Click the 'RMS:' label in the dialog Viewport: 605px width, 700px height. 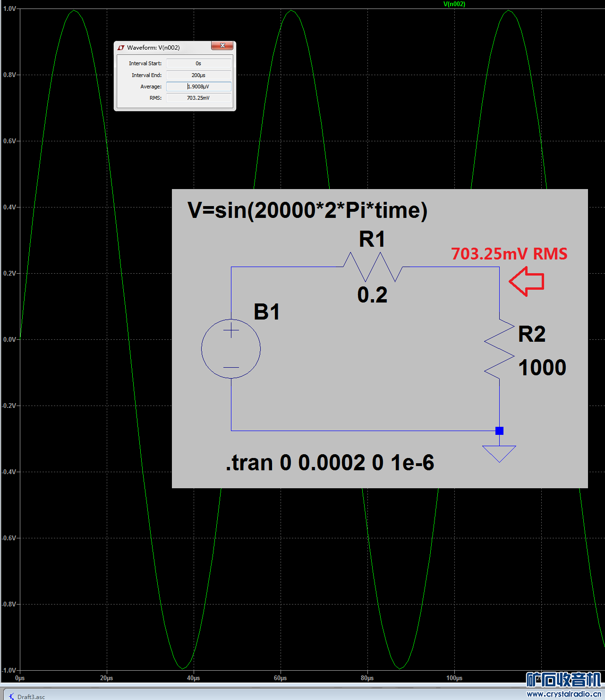point(155,98)
